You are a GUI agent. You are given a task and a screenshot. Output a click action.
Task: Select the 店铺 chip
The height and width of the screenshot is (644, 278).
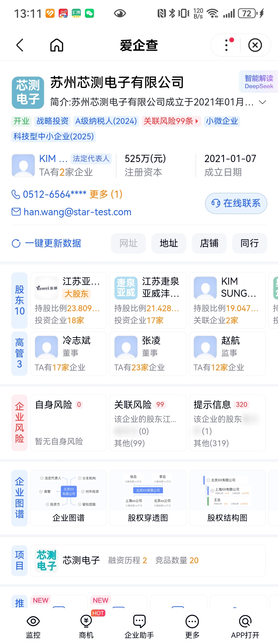(209, 243)
